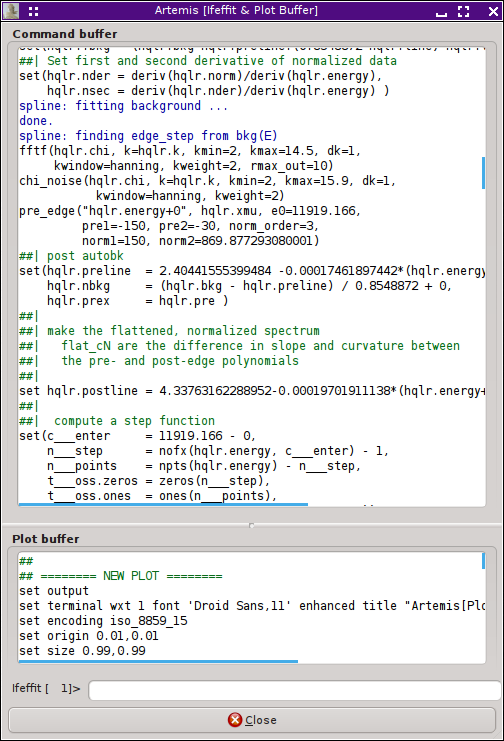Viewport: 504px width, 741px height.
Task: Maximize the Artemis window
Action: [464, 11]
